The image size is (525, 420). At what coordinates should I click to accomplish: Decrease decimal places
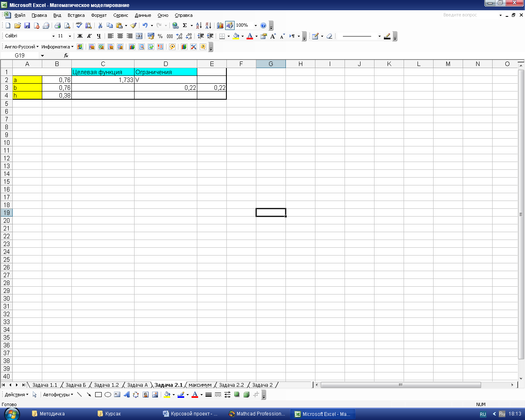189,36
